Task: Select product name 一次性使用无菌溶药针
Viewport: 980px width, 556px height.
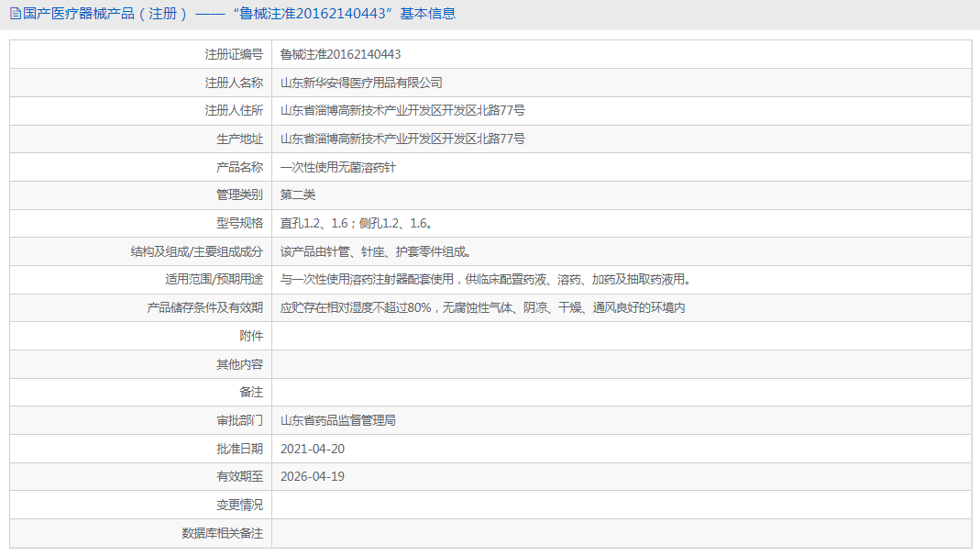Action: click(338, 167)
